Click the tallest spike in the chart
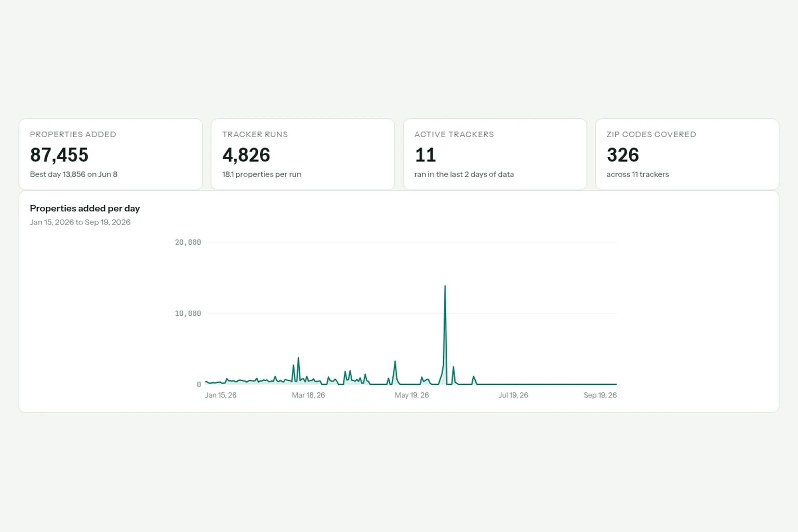 (x=445, y=287)
